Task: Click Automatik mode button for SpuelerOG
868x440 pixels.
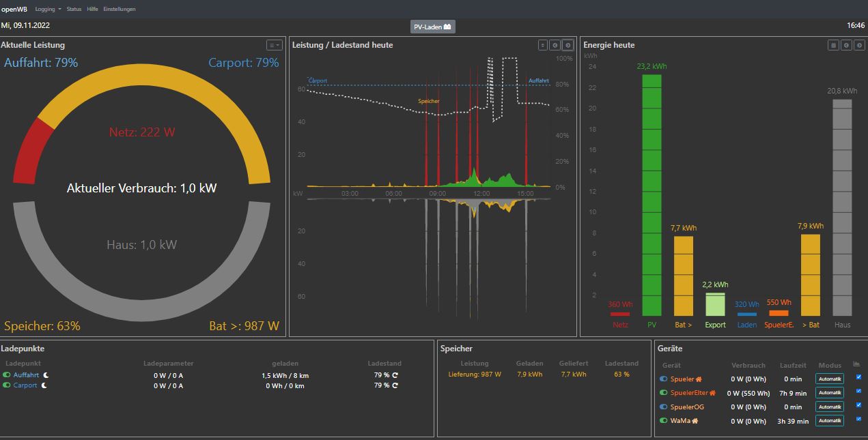Action: coord(829,407)
